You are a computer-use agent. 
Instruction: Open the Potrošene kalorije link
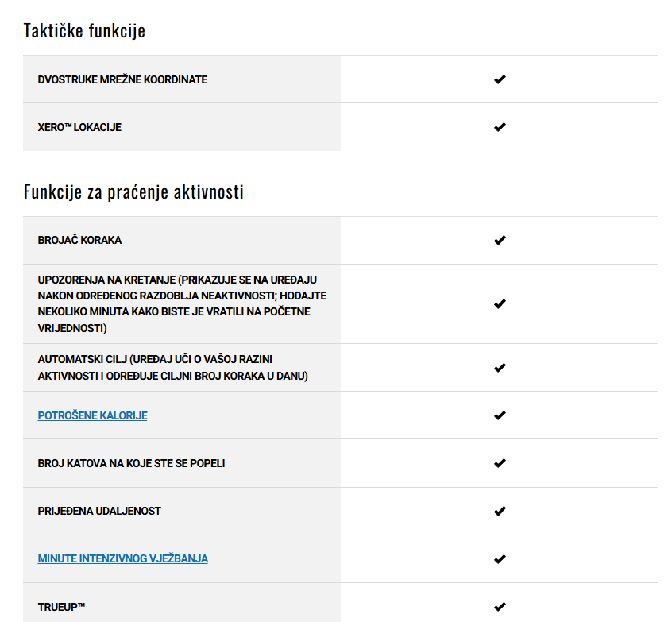click(93, 415)
